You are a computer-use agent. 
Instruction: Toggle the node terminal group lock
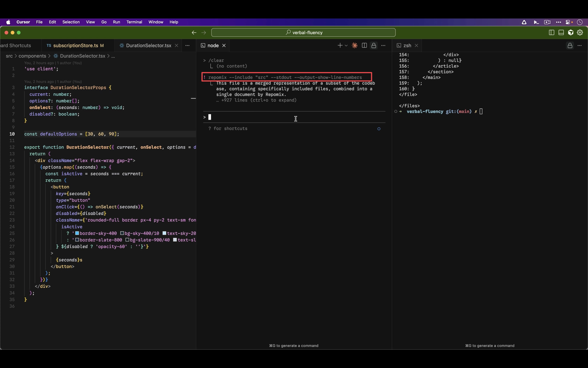click(374, 46)
